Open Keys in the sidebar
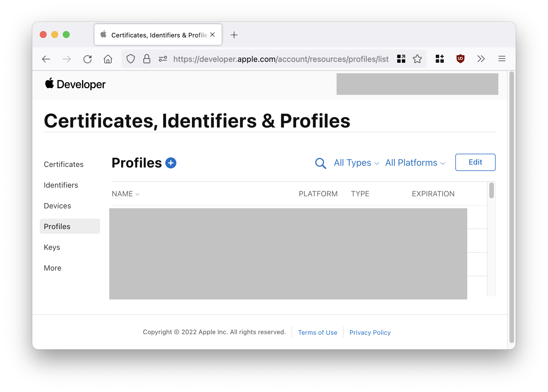Image resolution: width=548 pixels, height=392 pixels. pos(52,247)
